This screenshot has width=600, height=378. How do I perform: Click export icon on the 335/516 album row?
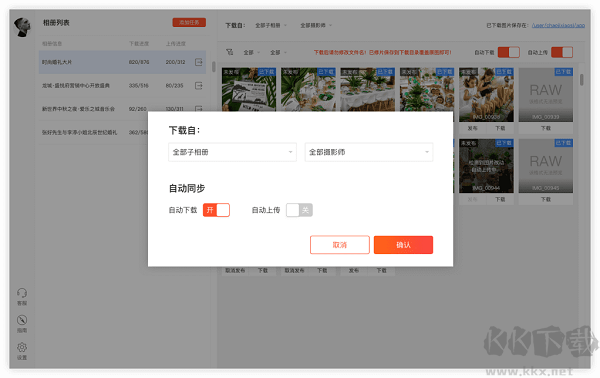click(199, 86)
